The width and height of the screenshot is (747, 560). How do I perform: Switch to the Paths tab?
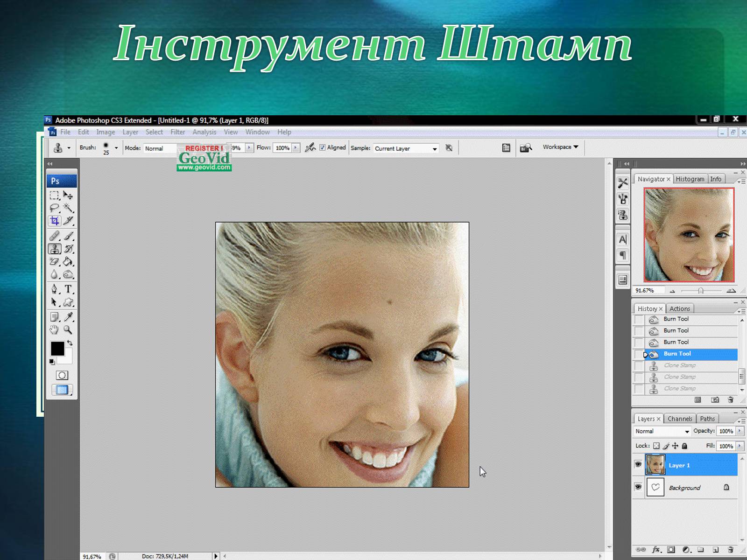(x=707, y=419)
